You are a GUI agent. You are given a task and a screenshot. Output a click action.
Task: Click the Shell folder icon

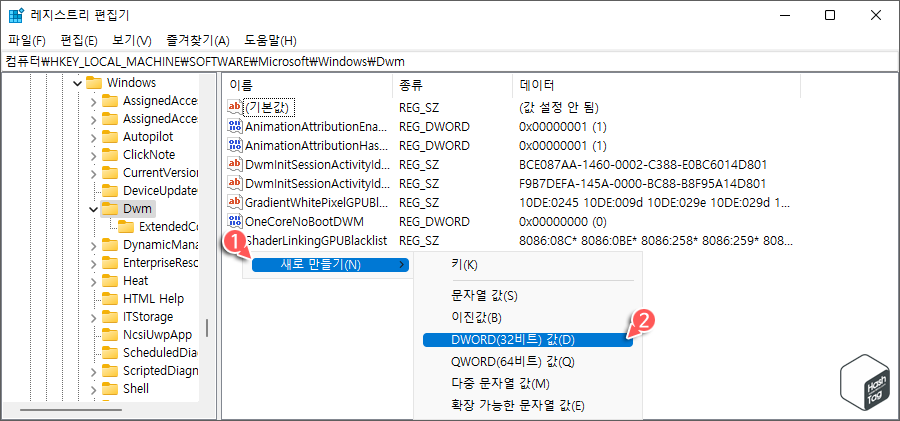pyautogui.click(x=110, y=388)
